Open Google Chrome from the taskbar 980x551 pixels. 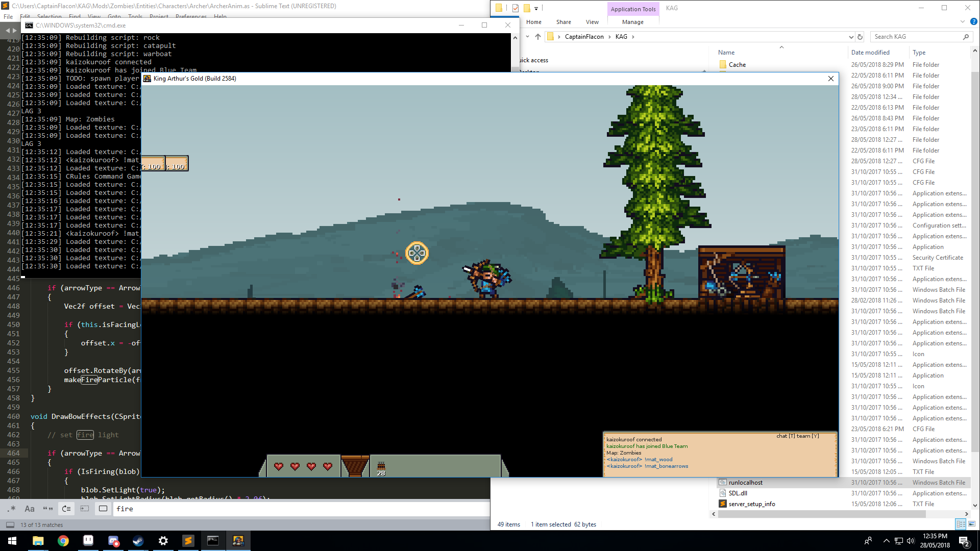coord(63,541)
